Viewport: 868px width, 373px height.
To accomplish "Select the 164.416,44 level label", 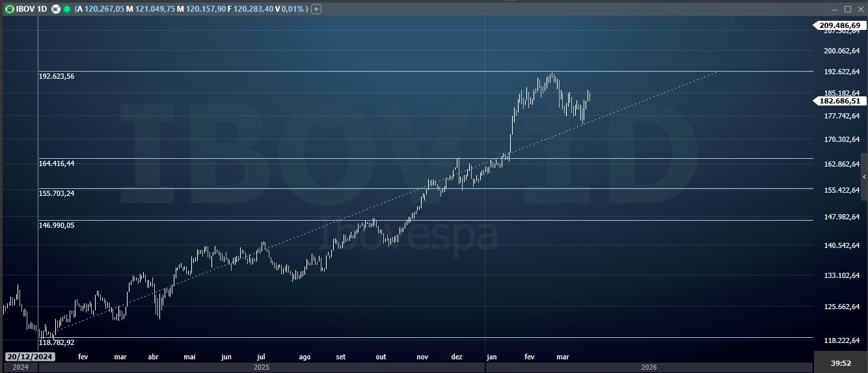I will 57,163.
